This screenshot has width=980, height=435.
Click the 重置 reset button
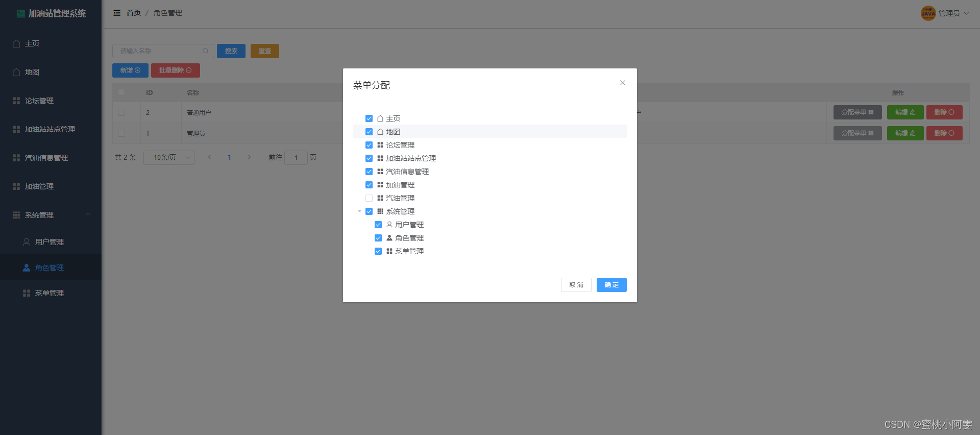pos(265,51)
